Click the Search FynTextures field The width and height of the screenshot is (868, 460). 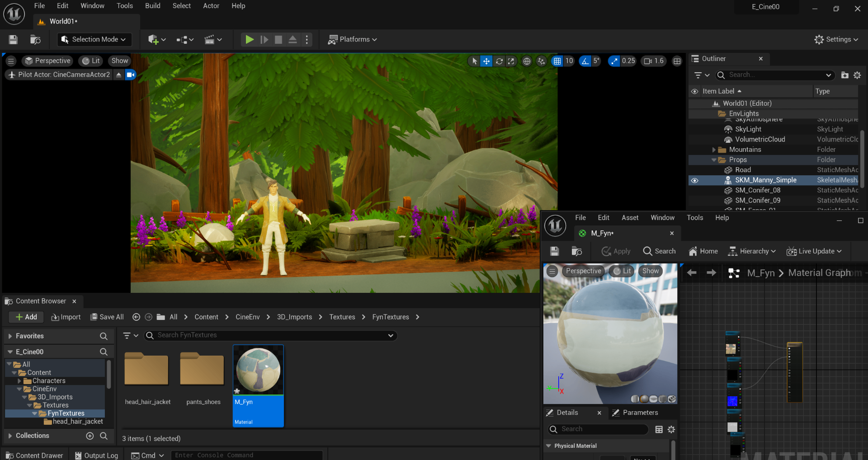(x=270, y=335)
